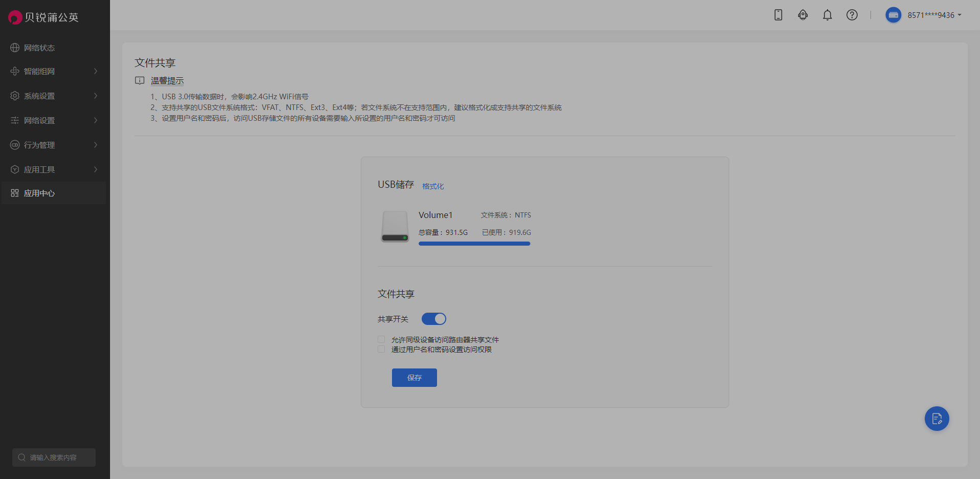Click the tip about USB 3.0 WiFi interference
Viewport: 980px width, 479px height.
[229, 97]
